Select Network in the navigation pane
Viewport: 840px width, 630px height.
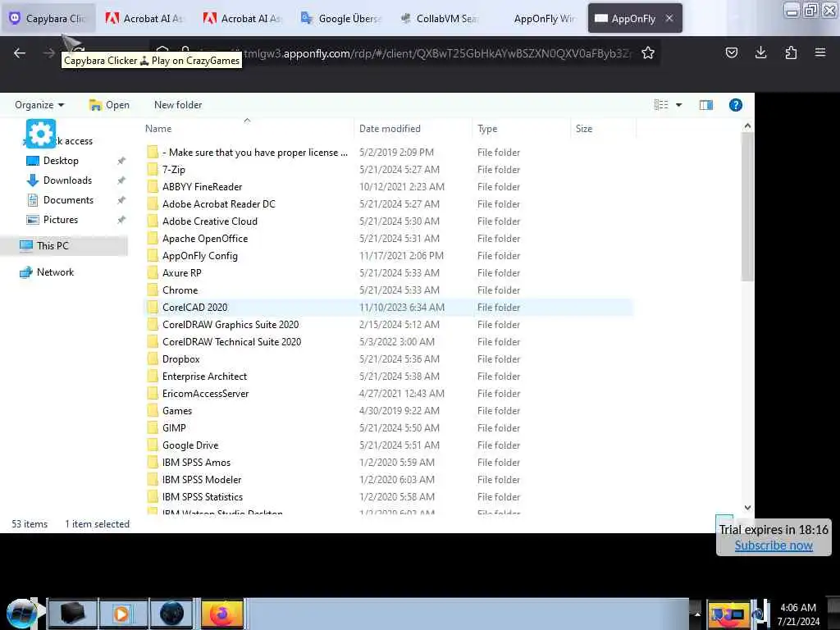pyautogui.click(x=55, y=272)
